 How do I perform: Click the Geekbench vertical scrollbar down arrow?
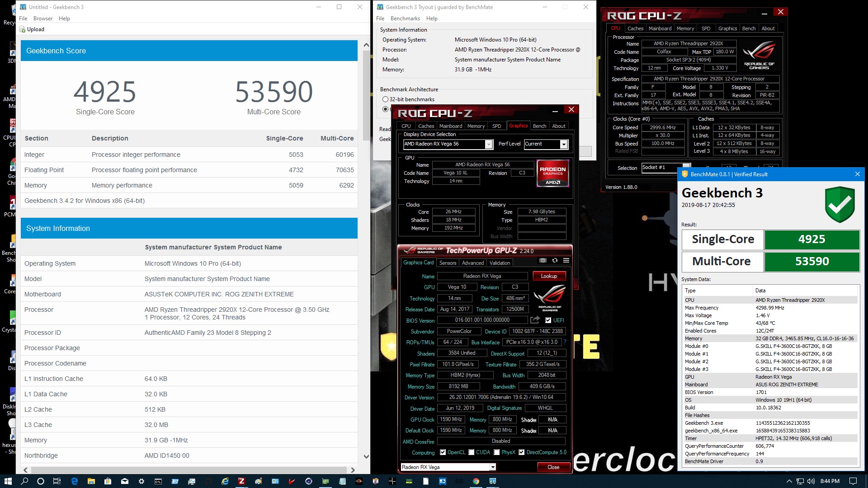pyautogui.click(x=366, y=457)
